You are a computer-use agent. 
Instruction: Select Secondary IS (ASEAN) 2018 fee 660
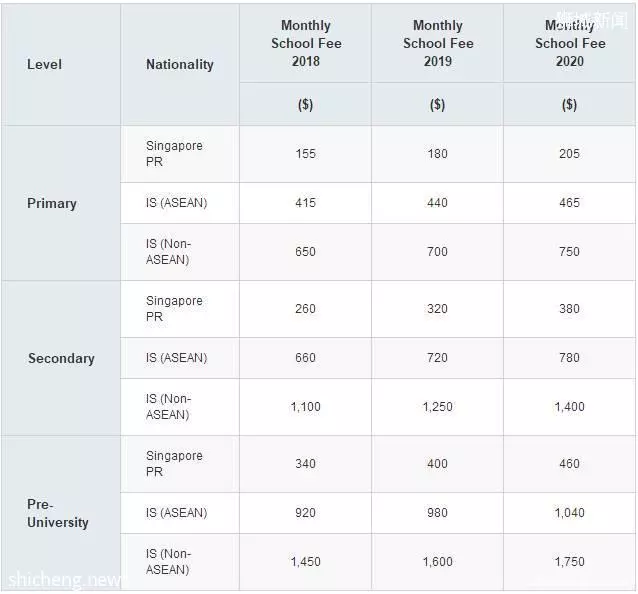tap(306, 358)
